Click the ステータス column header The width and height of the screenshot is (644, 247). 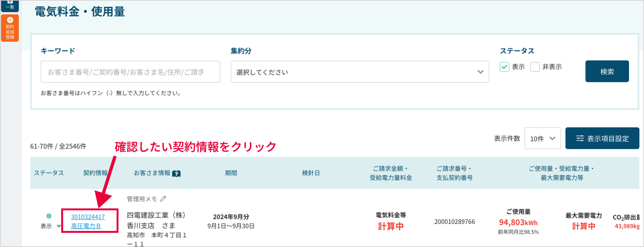coord(49,173)
